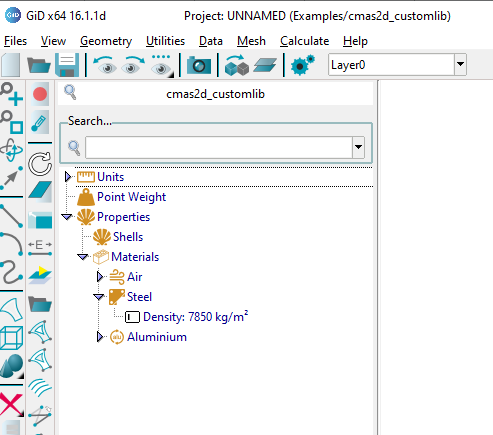The height and width of the screenshot is (435, 493).
Task: Click the teal rectangle view icon
Action: click(x=40, y=220)
